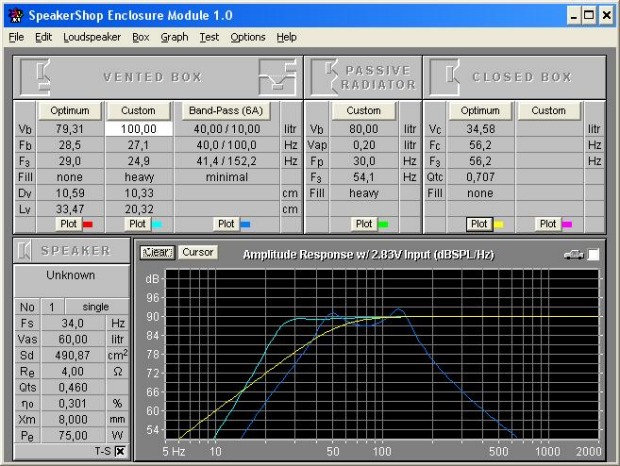Click the closed box Vc value 34,58

click(x=480, y=129)
